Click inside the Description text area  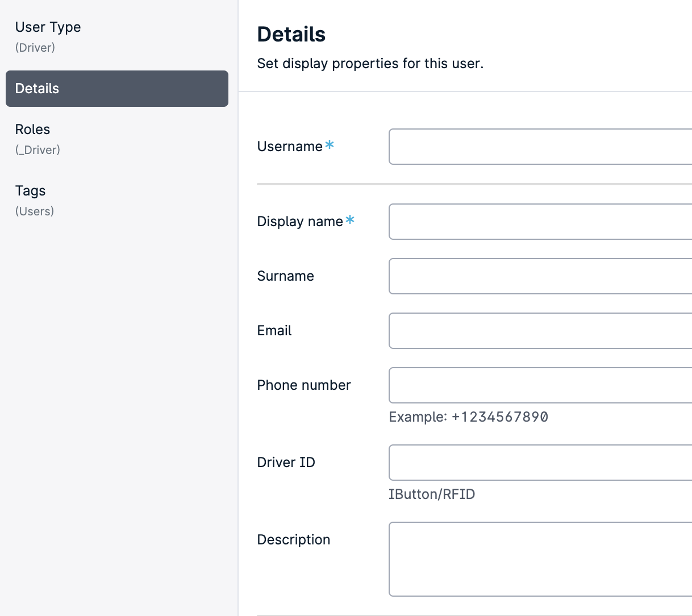tap(540, 559)
